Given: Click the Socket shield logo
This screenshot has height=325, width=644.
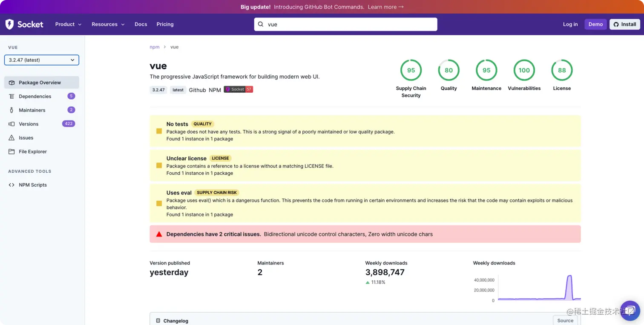Looking at the screenshot, I should [9, 24].
